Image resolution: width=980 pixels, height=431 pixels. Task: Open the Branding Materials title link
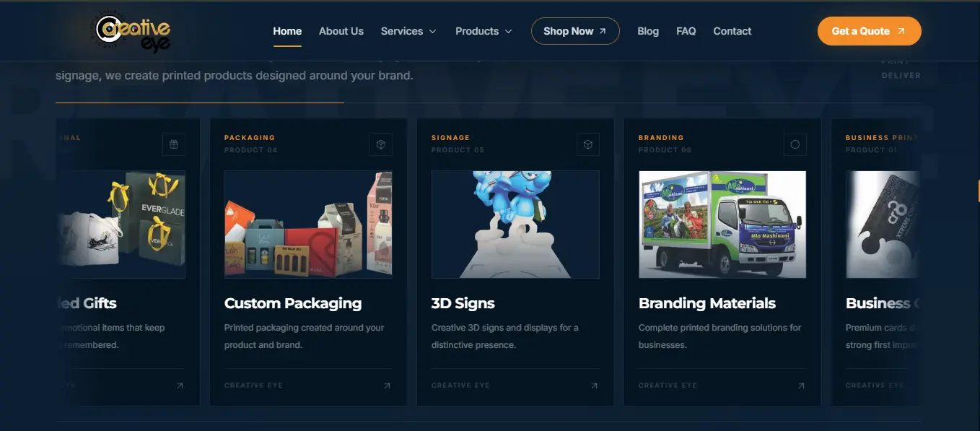click(x=707, y=303)
